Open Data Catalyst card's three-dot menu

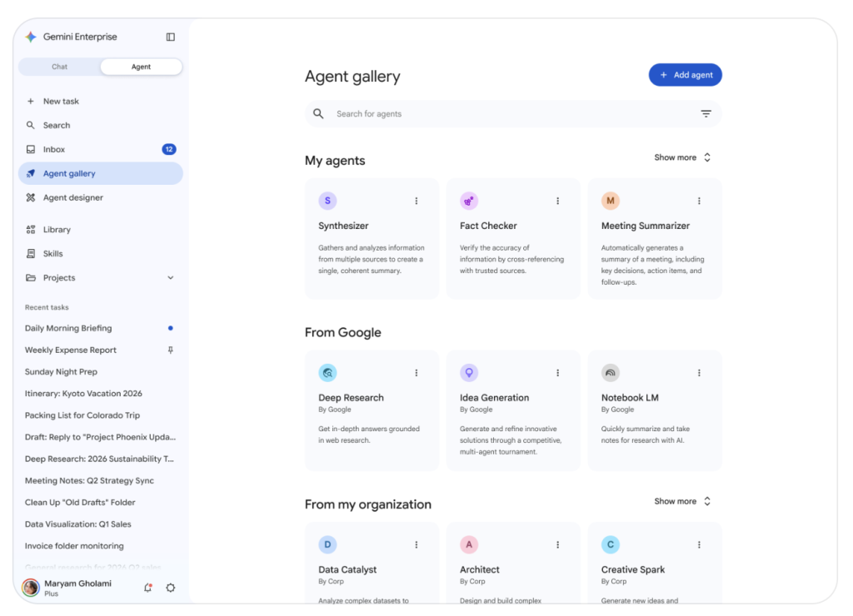(417, 544)
